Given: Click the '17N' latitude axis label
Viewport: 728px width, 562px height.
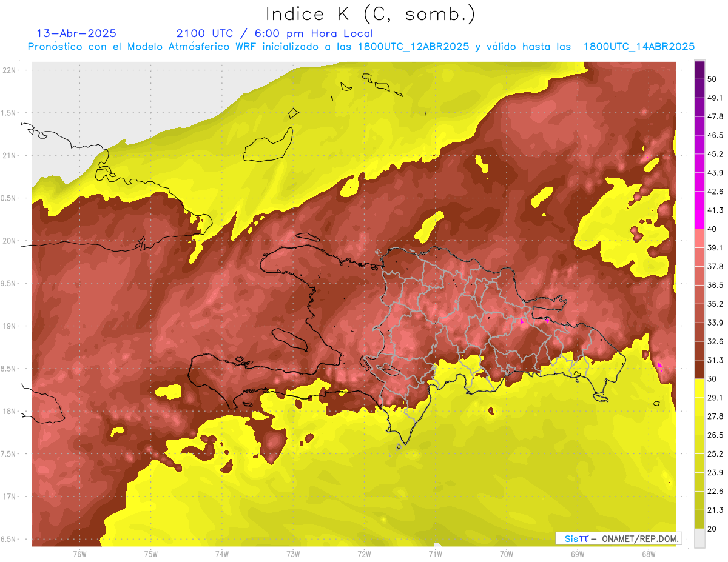Looking at the screenshot, I should 10,497.
